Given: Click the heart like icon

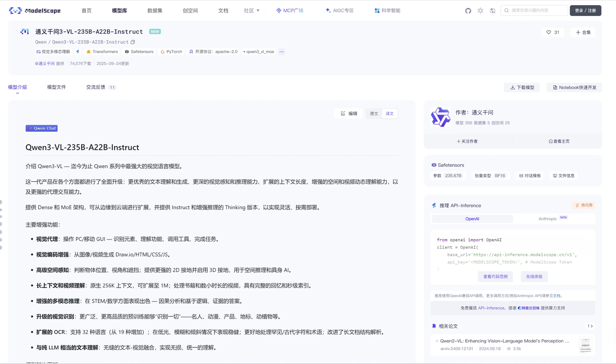Looking at the screenshot, I should (548, 32).
